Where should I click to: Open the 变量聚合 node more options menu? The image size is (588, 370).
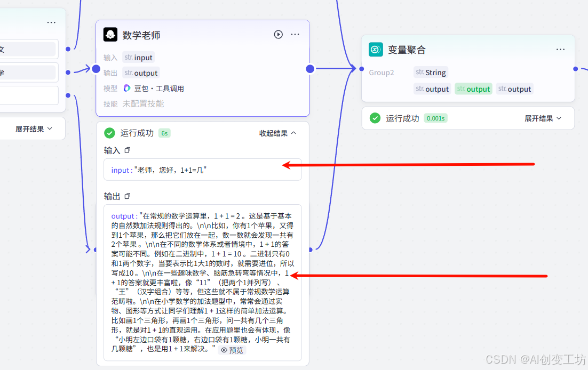click(560, 50)
